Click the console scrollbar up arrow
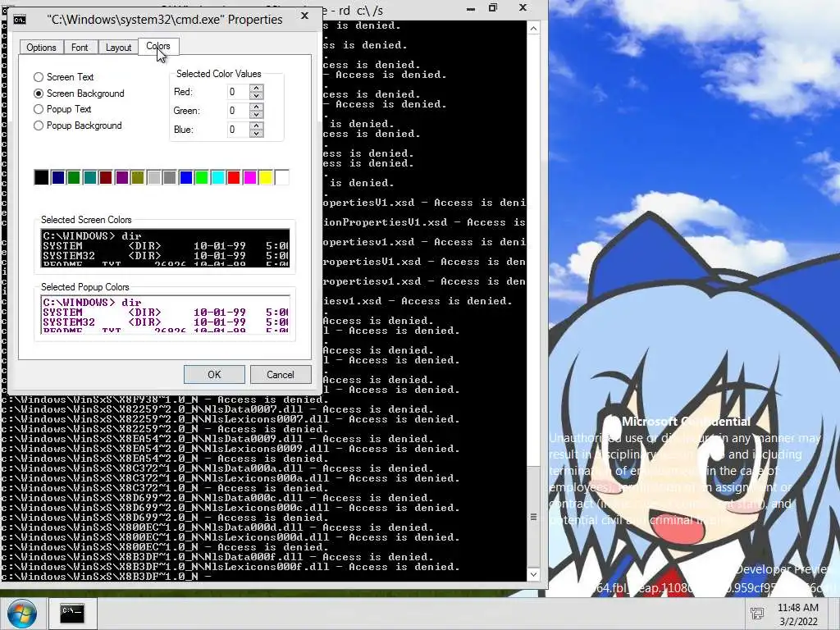The image size is (840, 630). (x=533, y=29)
